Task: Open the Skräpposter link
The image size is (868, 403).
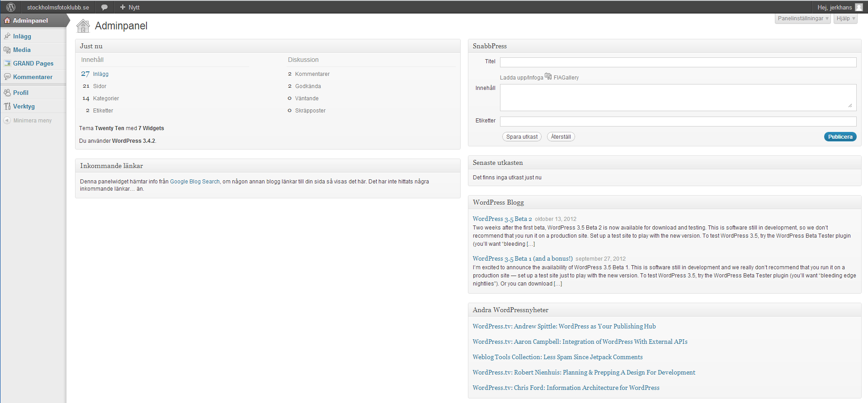Action: (310, 111)
